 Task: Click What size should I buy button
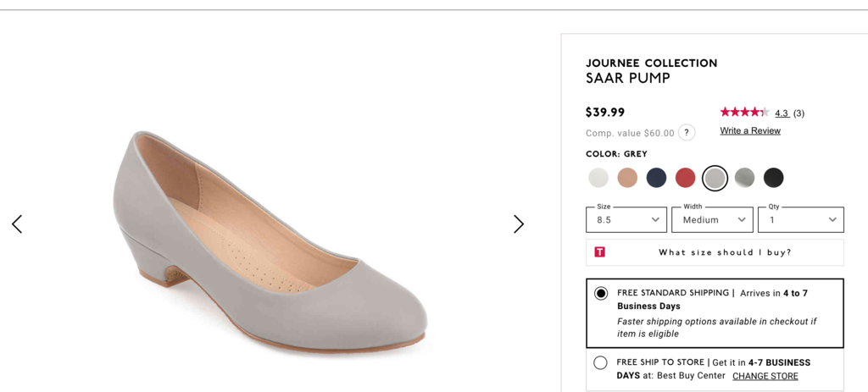725,252
